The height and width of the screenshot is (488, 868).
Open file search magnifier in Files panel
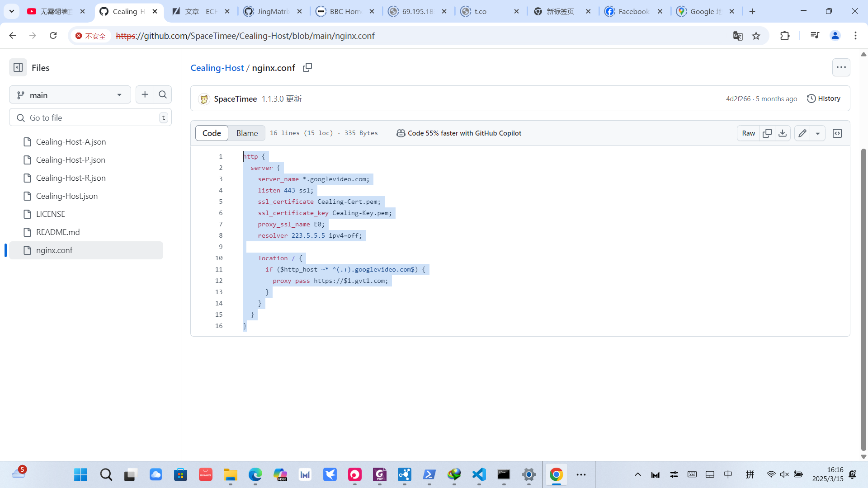(163, 94)
